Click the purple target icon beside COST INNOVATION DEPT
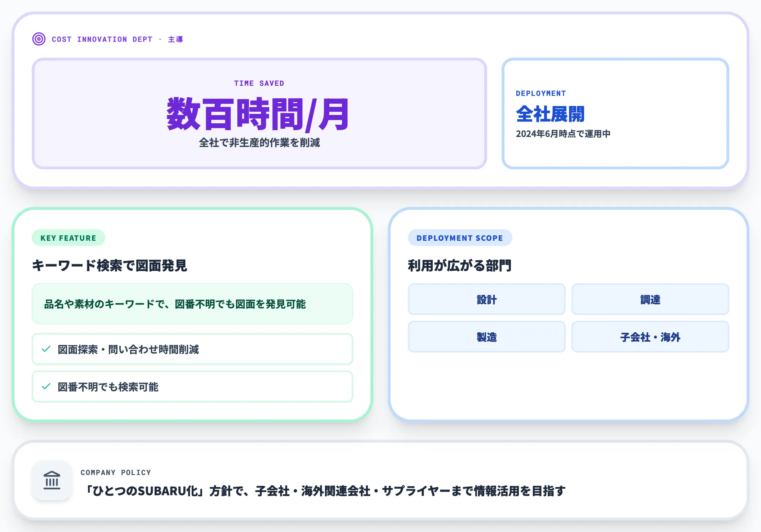The width and height of the screenshot is (761, 532). point(39,39)
